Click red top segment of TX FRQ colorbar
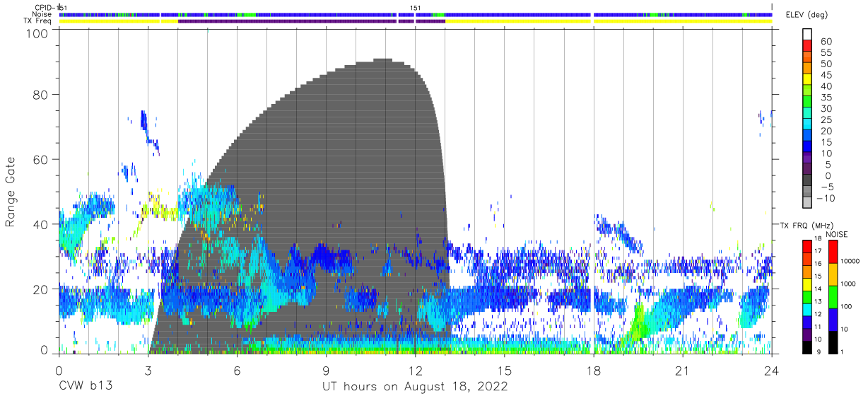Screen dimensions: 868x401 click(807, 246)
